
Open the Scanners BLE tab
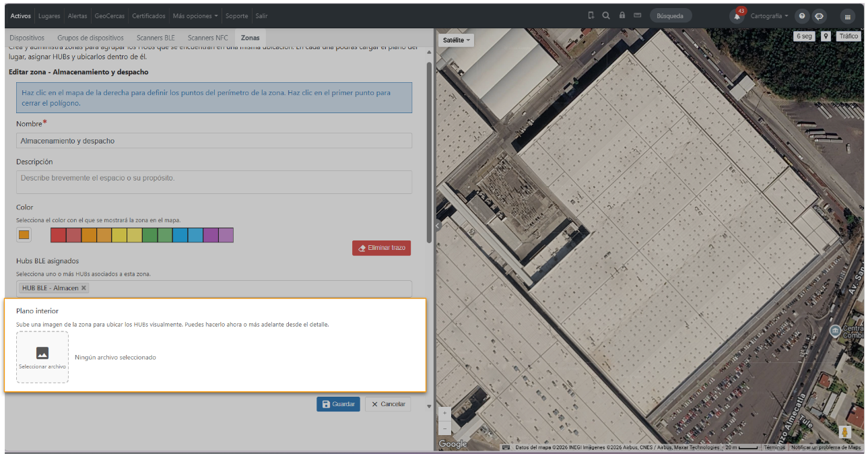156,38
